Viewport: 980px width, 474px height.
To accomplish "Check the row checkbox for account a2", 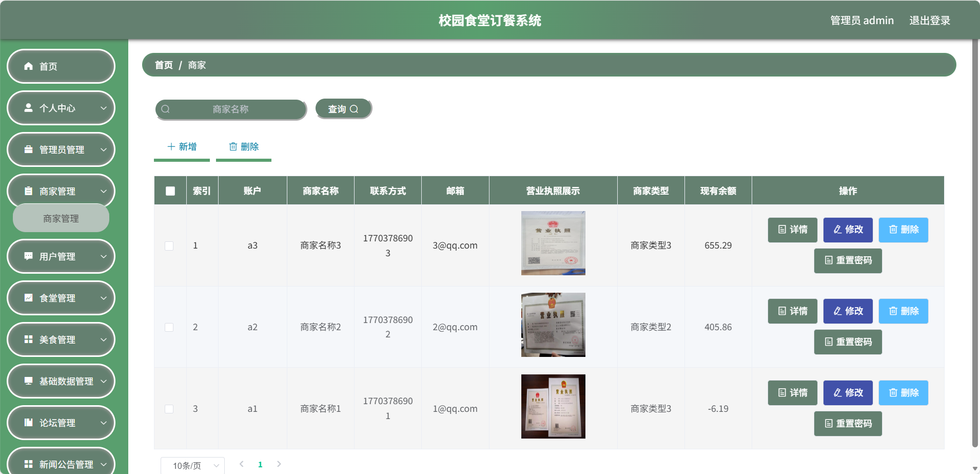I will click(169, 328).
